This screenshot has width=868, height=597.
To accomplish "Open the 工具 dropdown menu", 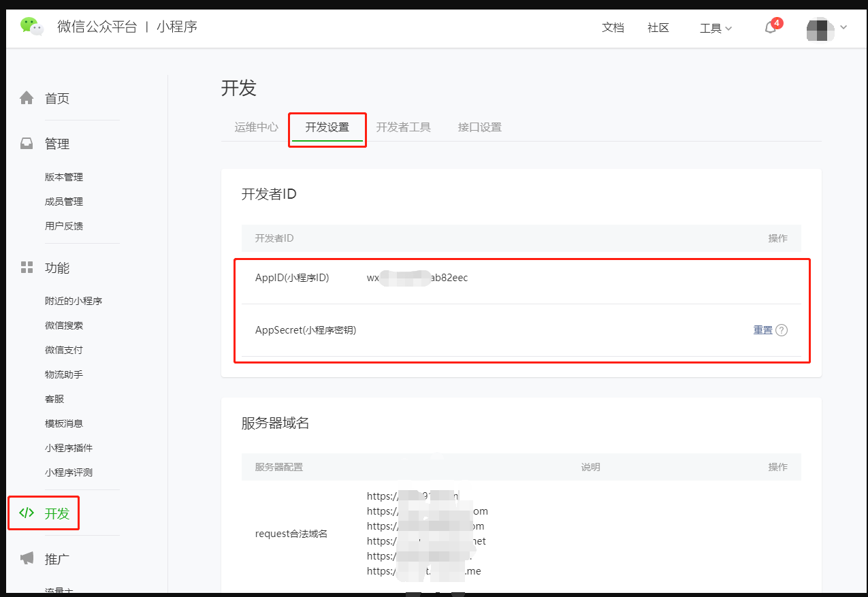I will pyautogui.click(x=716, y=28).
